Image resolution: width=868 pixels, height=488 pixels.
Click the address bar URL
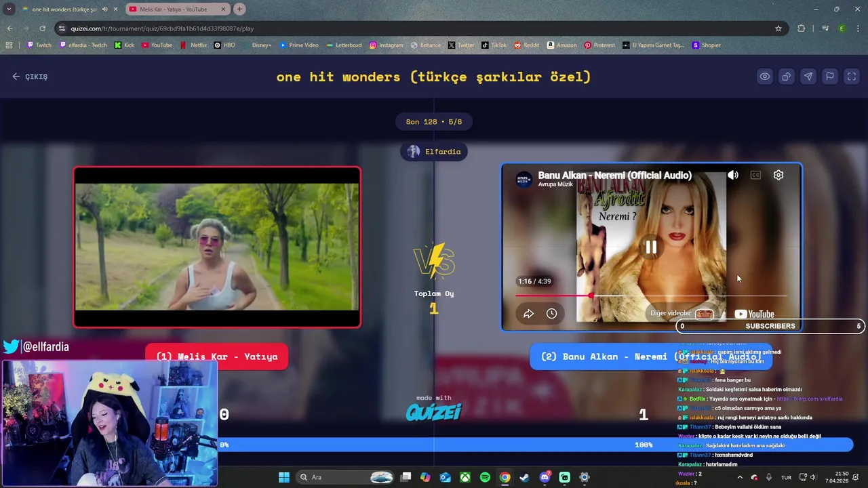tap(162, 28)
